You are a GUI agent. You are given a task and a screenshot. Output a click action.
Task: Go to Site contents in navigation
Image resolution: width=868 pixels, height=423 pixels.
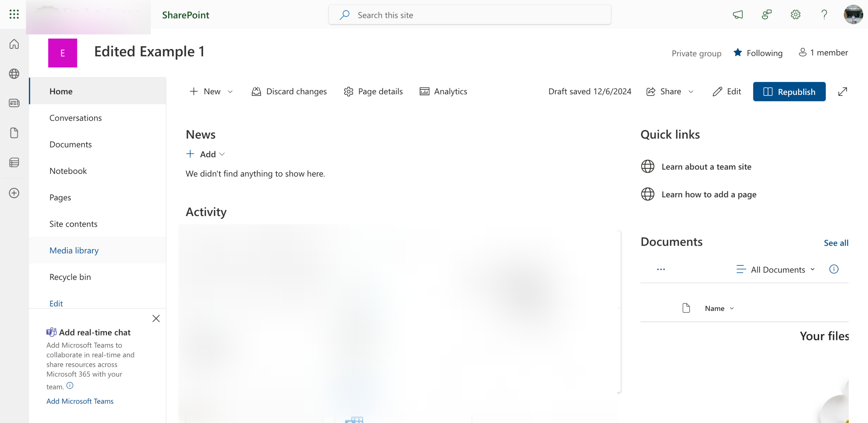[73, 224]
